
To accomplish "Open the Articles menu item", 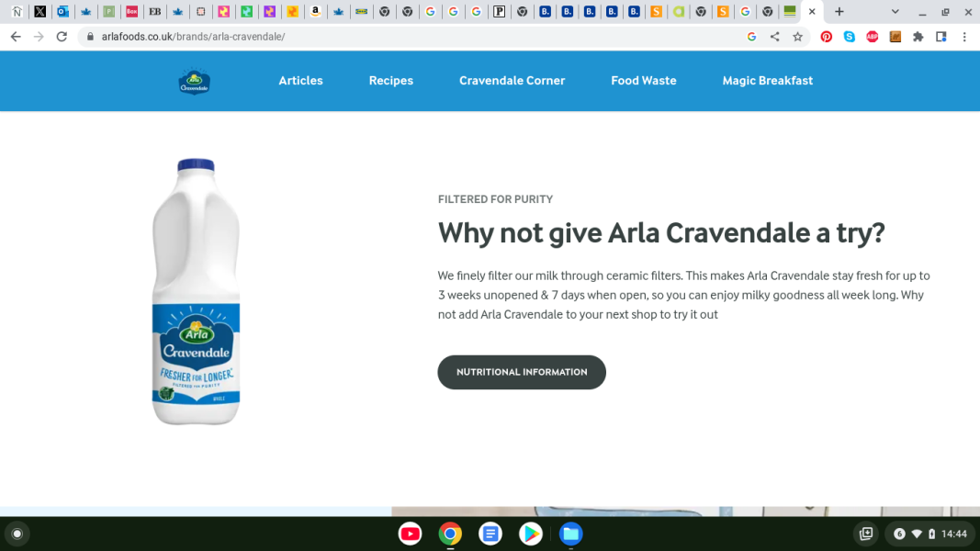I will point(300,81).
